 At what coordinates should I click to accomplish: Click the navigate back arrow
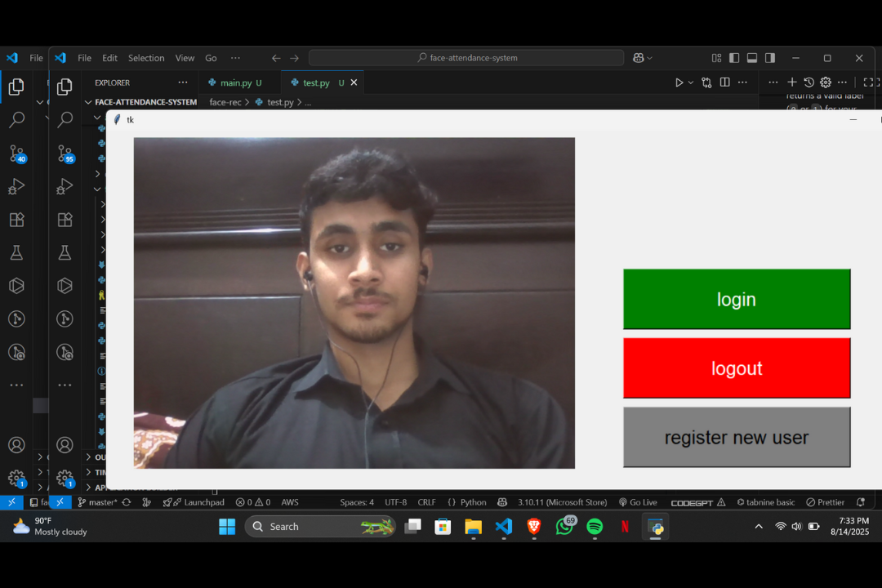pos(276,58)
